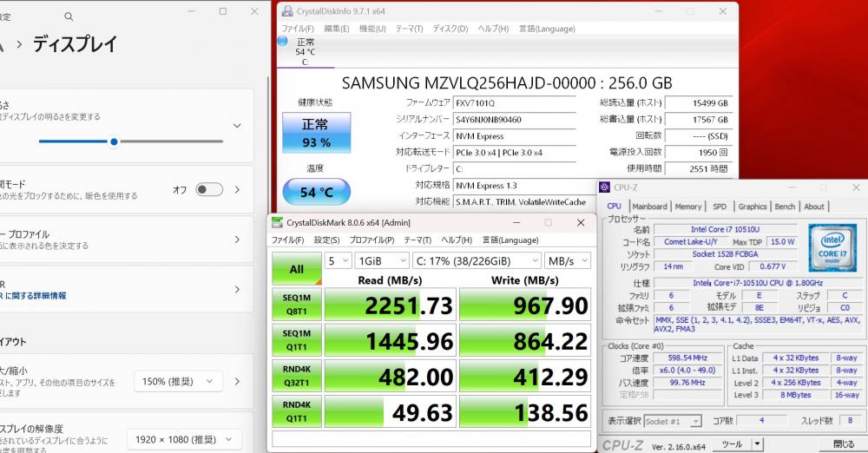The height and width of the screenshot is (453, 868).
Task: Click the search icon in Settings window
Action: click(x=69, y=16)
